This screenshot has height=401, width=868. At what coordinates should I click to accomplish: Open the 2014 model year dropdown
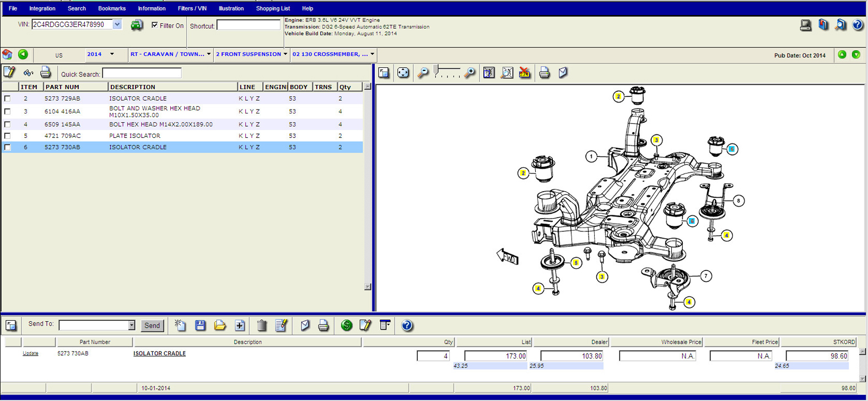coord(111,54)
